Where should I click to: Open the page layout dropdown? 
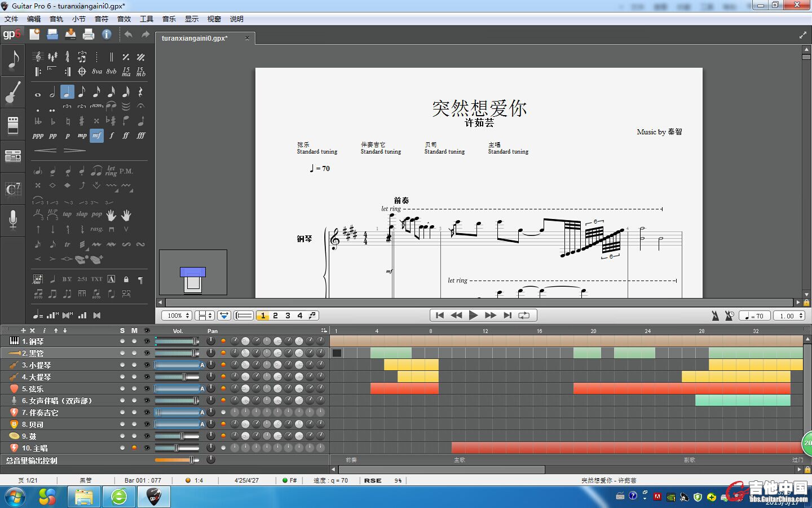pyautogui.click(x=204, y=316)
